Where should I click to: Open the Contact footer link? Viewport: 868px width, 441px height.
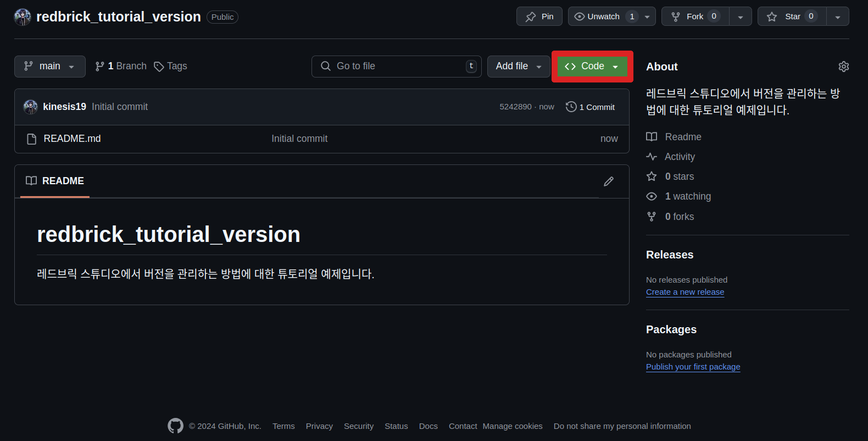tap(463, 426)
